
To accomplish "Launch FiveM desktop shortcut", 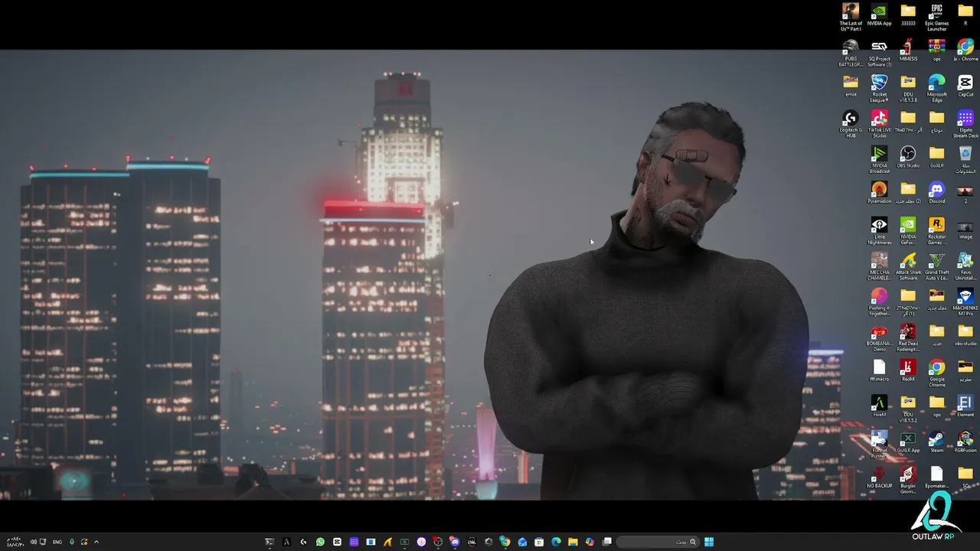I will (x=879, y=404).
